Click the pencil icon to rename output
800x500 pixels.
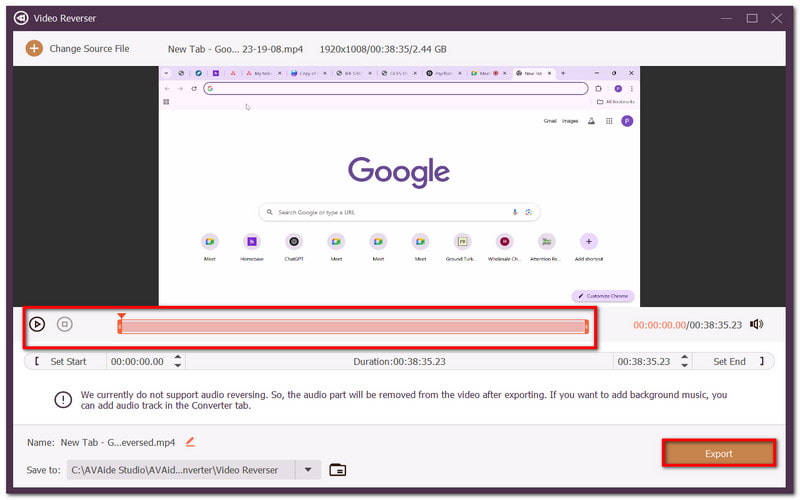[190, 441]
